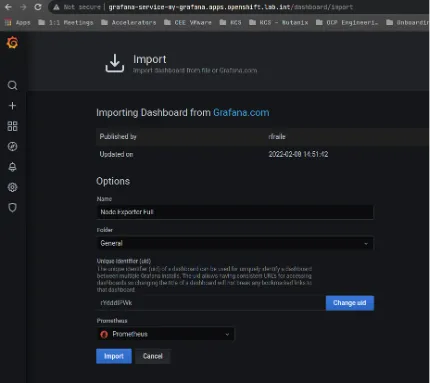This screenshot has height=384, width=430.
Task: Open Explore compass icon
Action: point(12,146)
